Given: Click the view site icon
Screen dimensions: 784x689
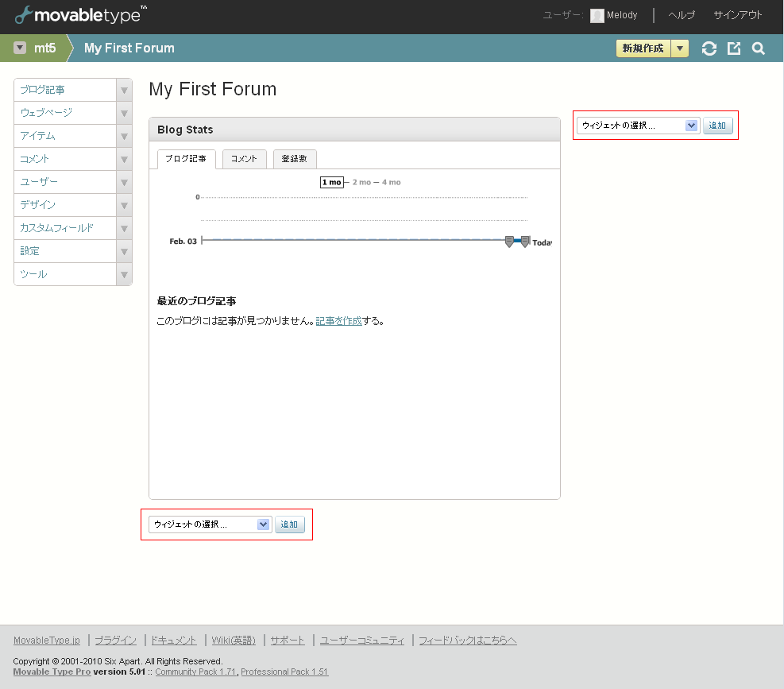Looking at the screenshot, I should (734, 48).
